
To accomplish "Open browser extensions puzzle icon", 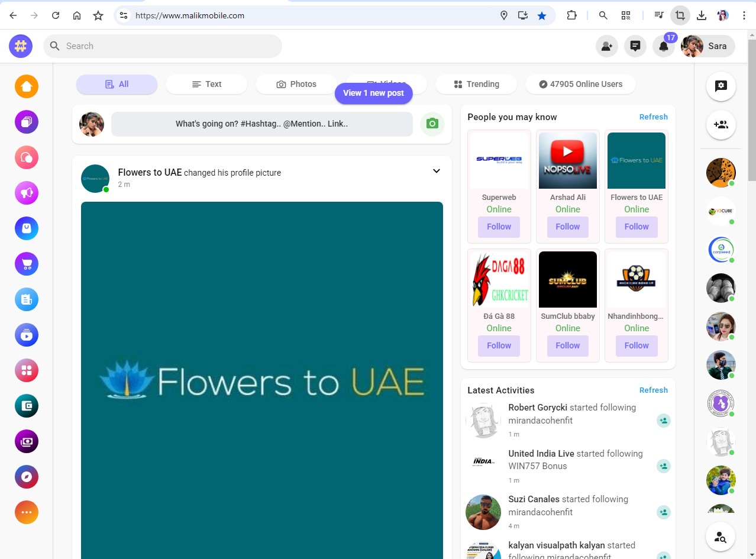I will [x=571, y=15].
